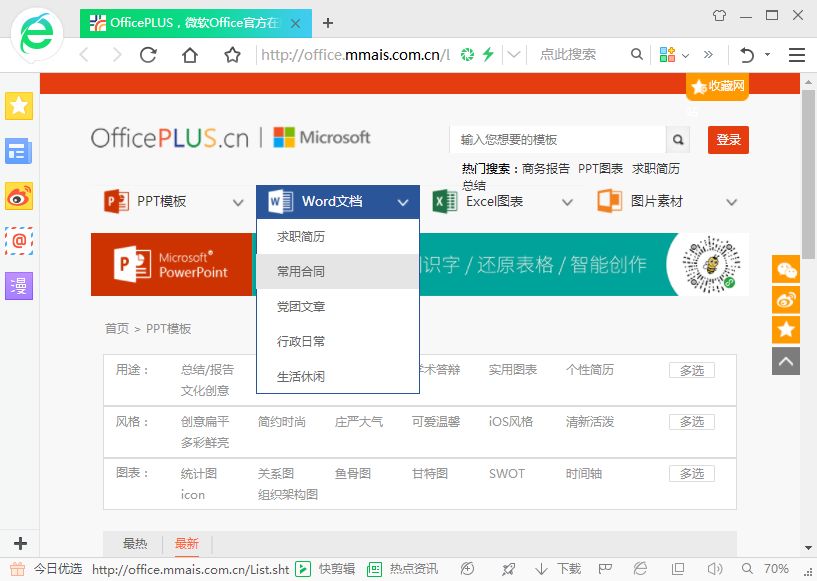
Task: Open the mail icon in left sidebar
Action: pos(19,241)
